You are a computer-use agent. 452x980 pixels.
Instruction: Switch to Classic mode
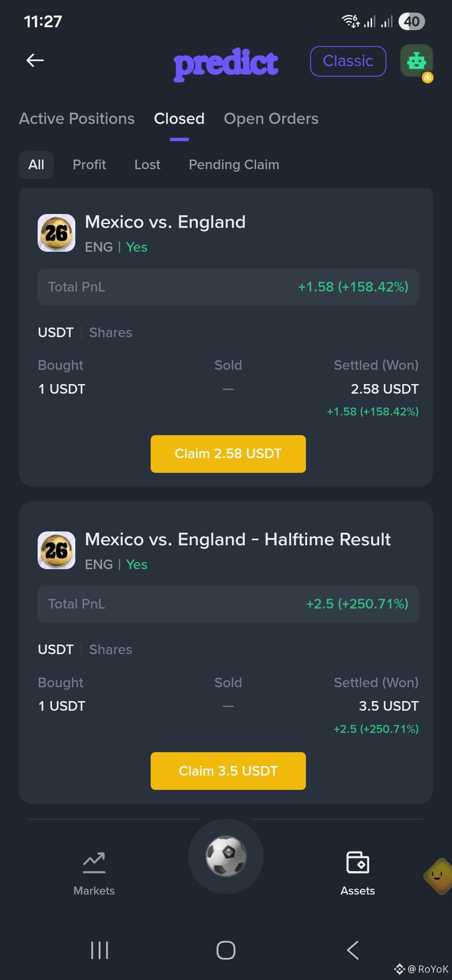(348, 61)
